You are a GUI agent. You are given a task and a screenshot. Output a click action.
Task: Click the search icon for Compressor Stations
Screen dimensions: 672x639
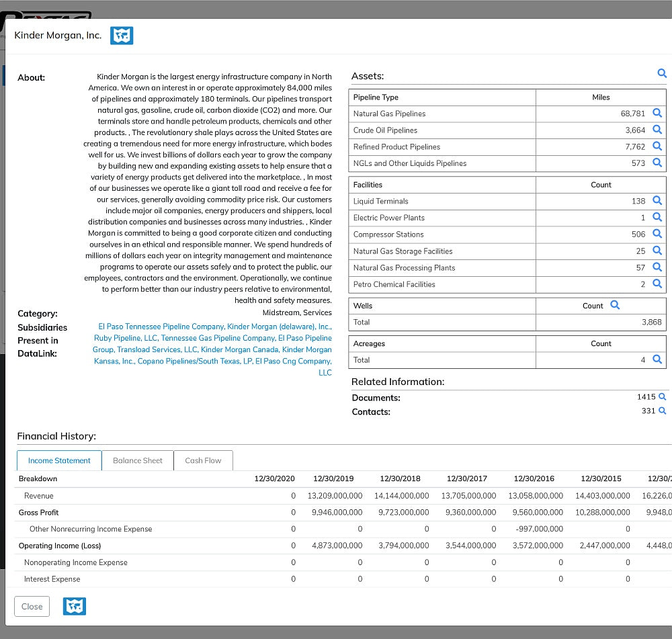(x=657, y=234)
